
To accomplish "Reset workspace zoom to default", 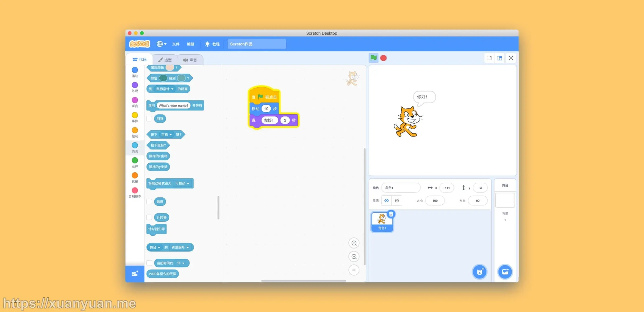I will tap(354, 270).
